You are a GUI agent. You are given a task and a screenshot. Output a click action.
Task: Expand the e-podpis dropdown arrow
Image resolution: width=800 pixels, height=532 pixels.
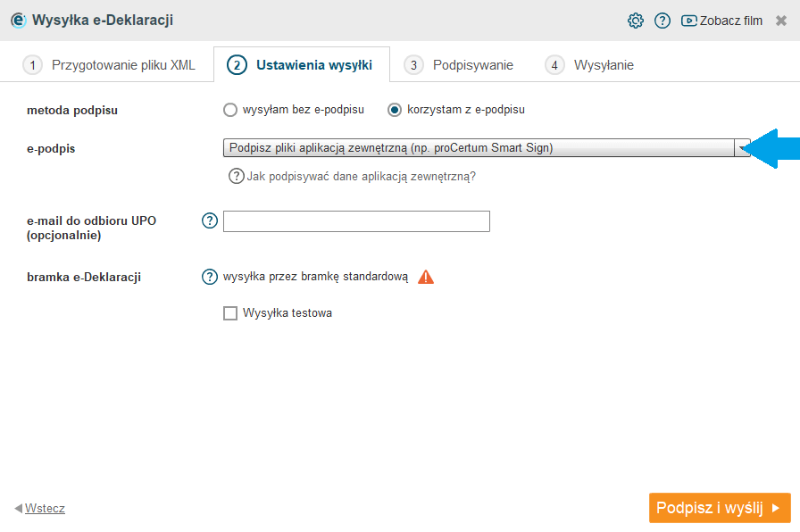[x=742, y=148]
